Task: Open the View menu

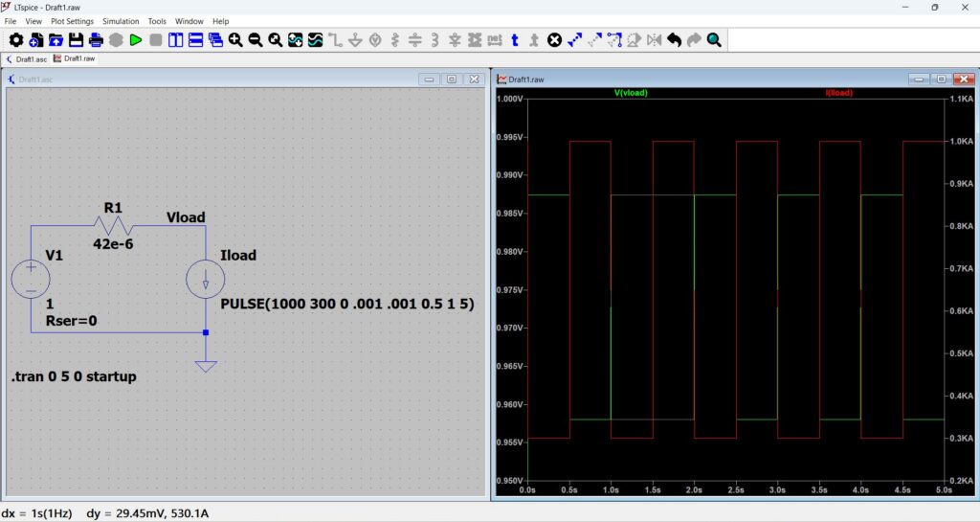Action: pos(33,21)
